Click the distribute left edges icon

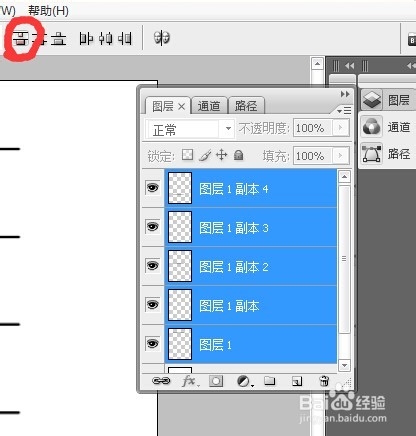click(x=86, y=39)
